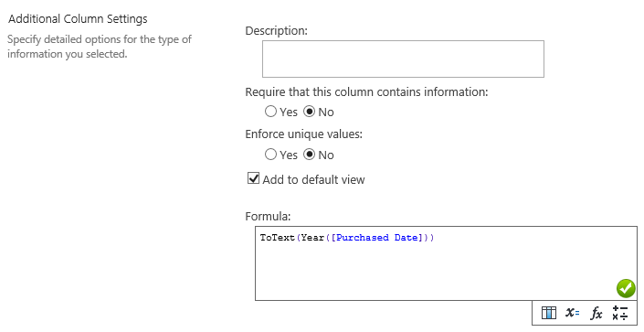The image size is (644, 332).
Task: Click the green formula validation checkmark
Action: 626,288
